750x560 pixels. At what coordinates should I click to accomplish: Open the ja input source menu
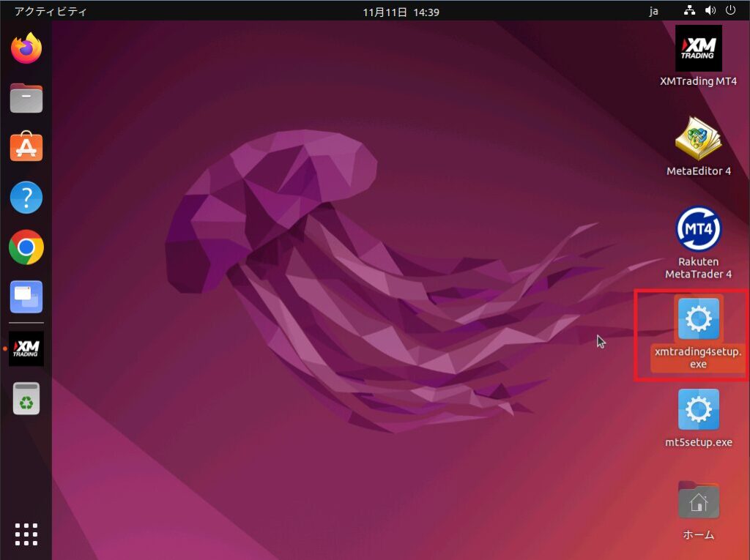[653, 11]
